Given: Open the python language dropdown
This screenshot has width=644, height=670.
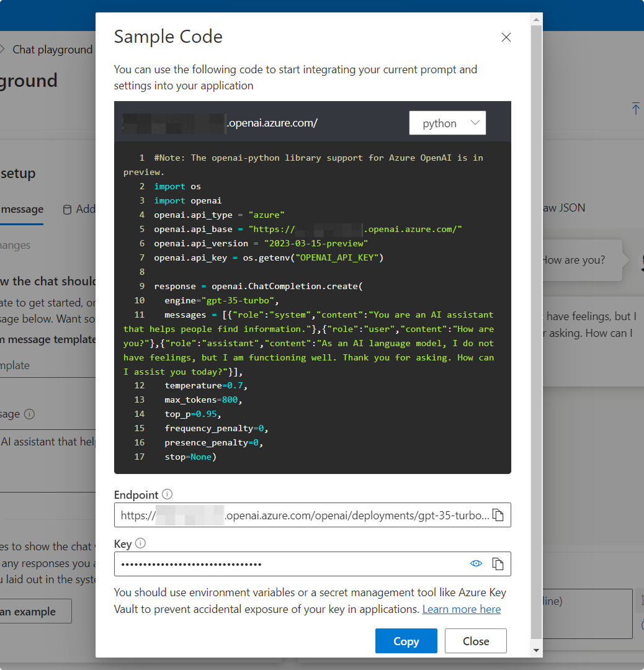Looking at the screenshot, I should pyautogui.click(x=447, y=123).
